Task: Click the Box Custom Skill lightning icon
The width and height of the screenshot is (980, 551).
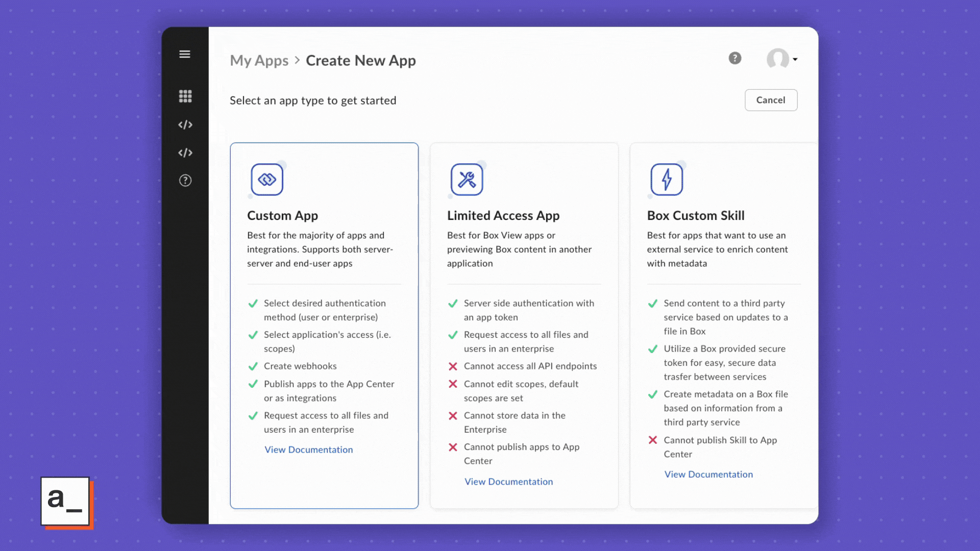Action: [667, 180]
